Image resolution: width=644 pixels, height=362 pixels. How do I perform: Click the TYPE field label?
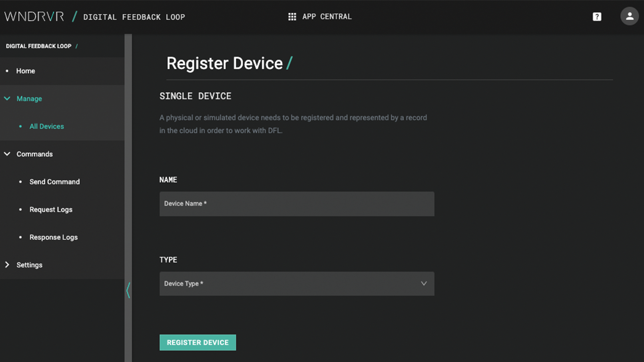coord(168,260)
